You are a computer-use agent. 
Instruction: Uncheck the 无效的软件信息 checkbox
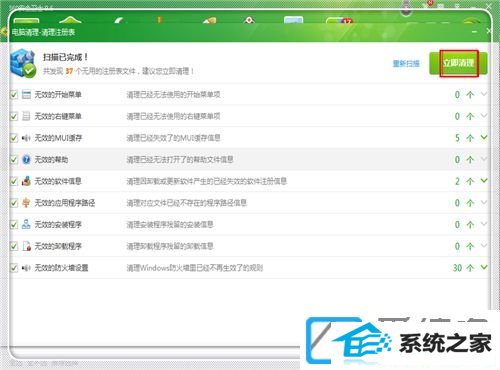coord(14,181)
